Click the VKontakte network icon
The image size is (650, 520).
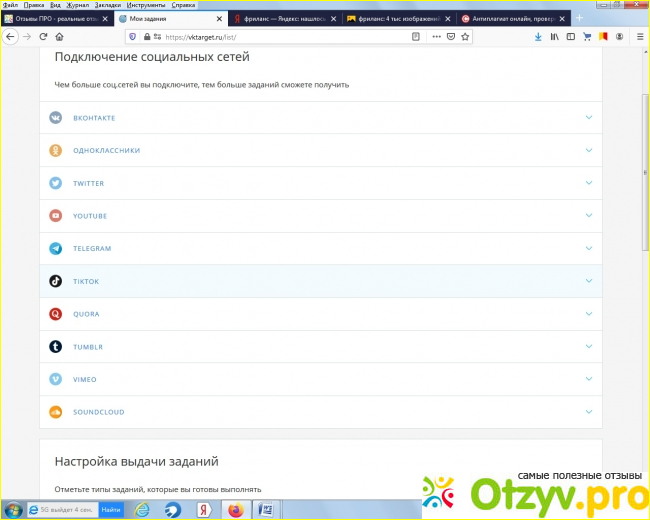(x=56, y=118)
